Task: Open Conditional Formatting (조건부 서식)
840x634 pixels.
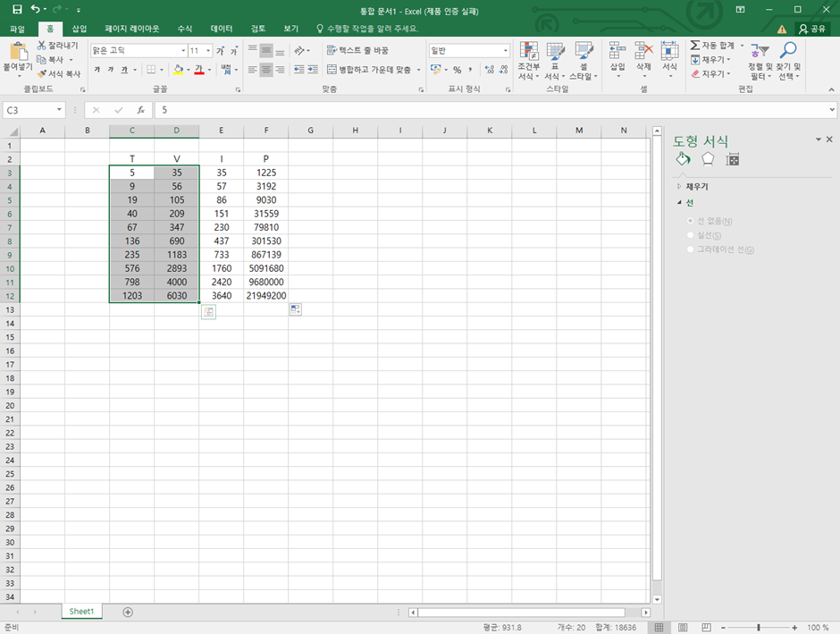Action: (x=529, y=61)
